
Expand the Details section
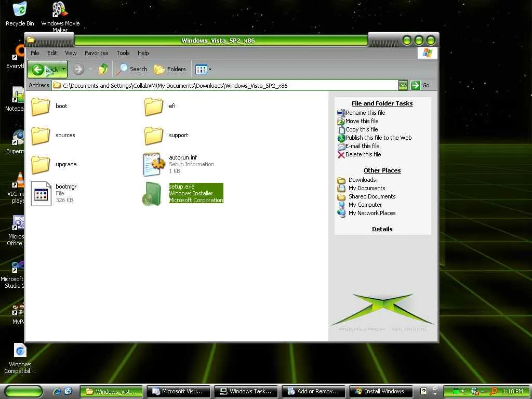(x=382, y=229)
